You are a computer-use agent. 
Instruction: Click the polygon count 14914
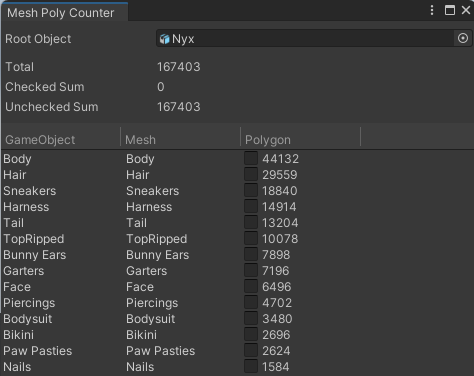coord(279,207)
